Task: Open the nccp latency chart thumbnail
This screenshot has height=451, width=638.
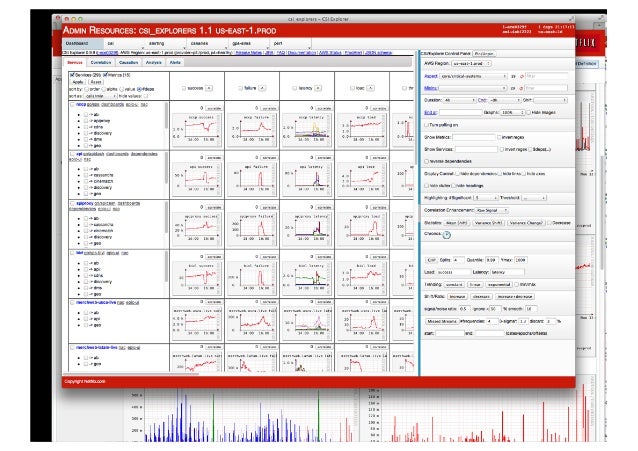Action: 307,129
